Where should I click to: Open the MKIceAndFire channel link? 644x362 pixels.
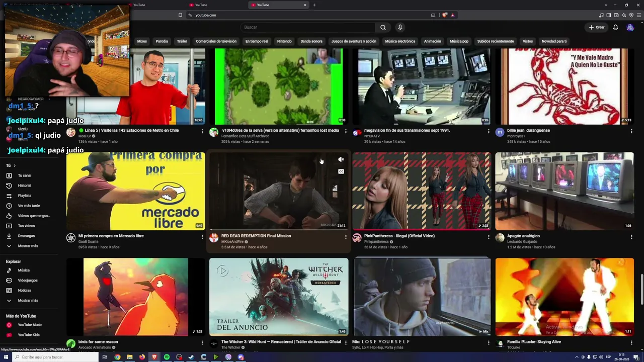232,242
